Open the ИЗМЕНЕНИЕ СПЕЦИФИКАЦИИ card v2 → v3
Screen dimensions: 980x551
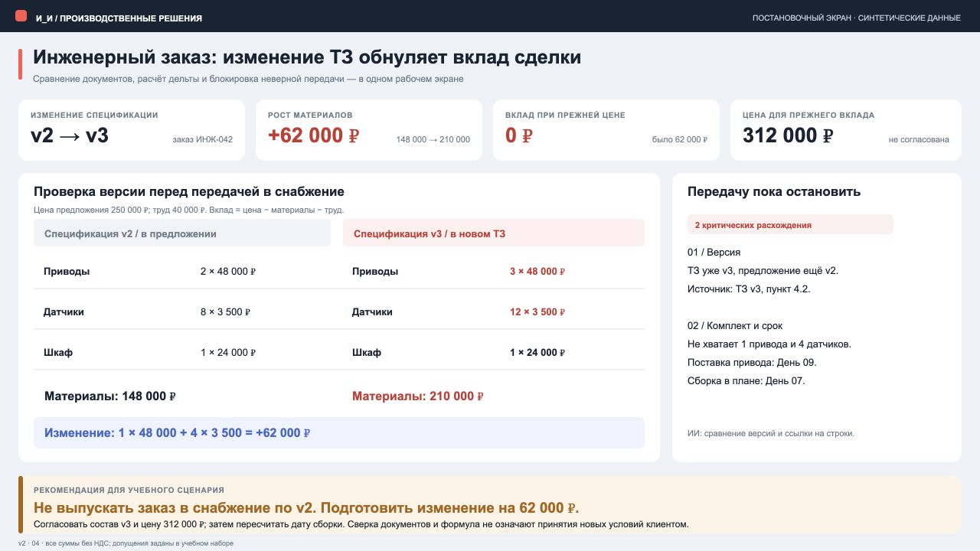[132, 130]
